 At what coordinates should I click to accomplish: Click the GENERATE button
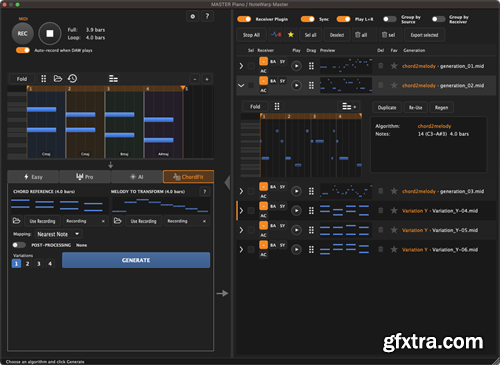(136, 260)
